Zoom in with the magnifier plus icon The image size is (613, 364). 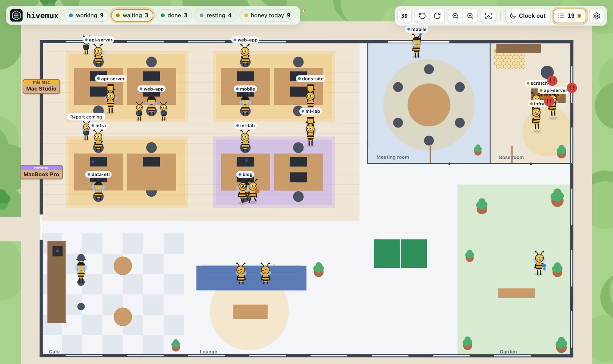(x=470, y=16)
